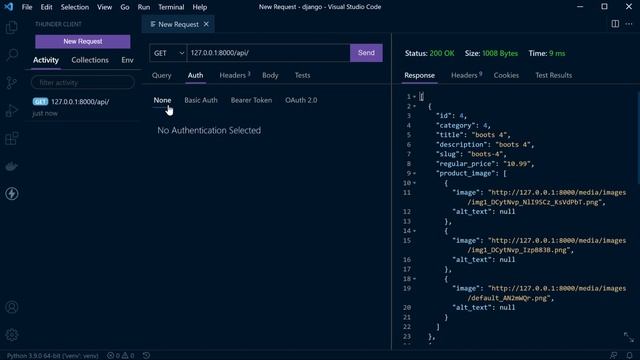Image resolution: width=640 pixels, height=360 pixels.
Task: Open the Selection menu
Action: tap(75, 7)
